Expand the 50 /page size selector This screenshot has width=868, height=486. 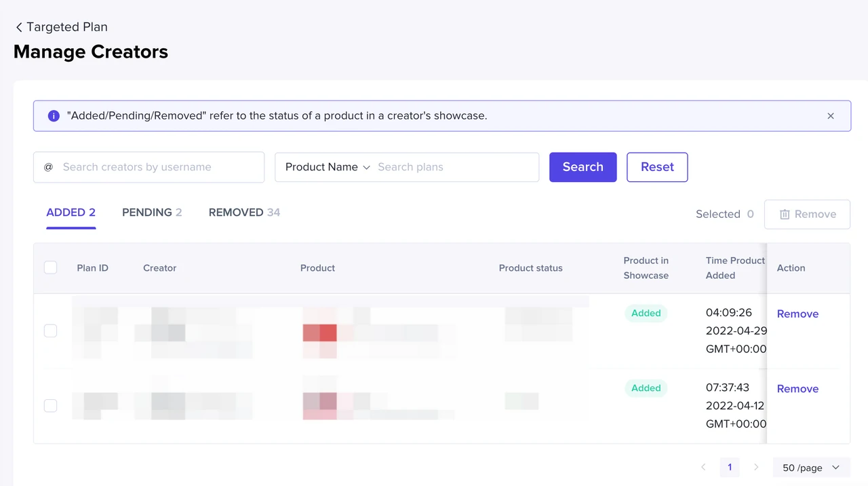(x=810, y=467)
